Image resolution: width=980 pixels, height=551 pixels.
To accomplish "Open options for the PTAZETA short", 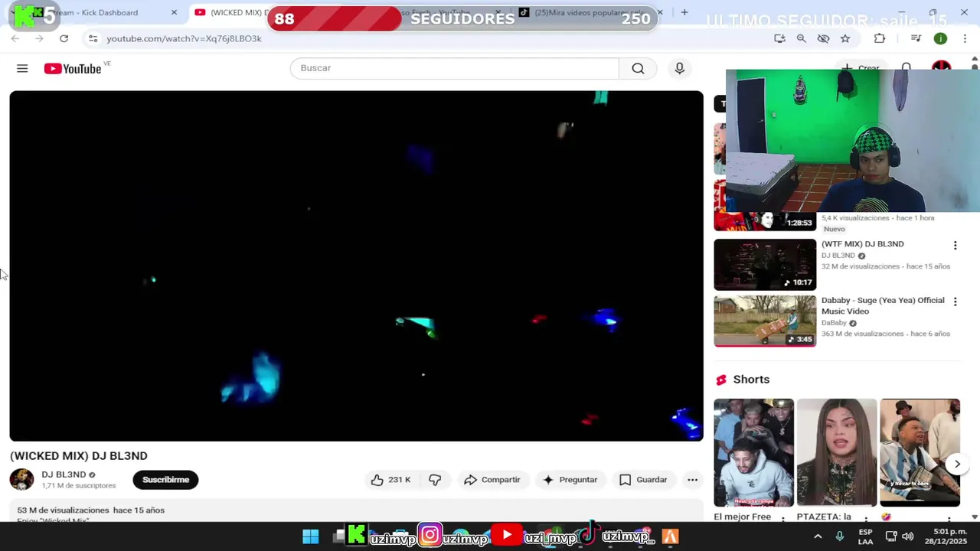I will click(866, 519).
